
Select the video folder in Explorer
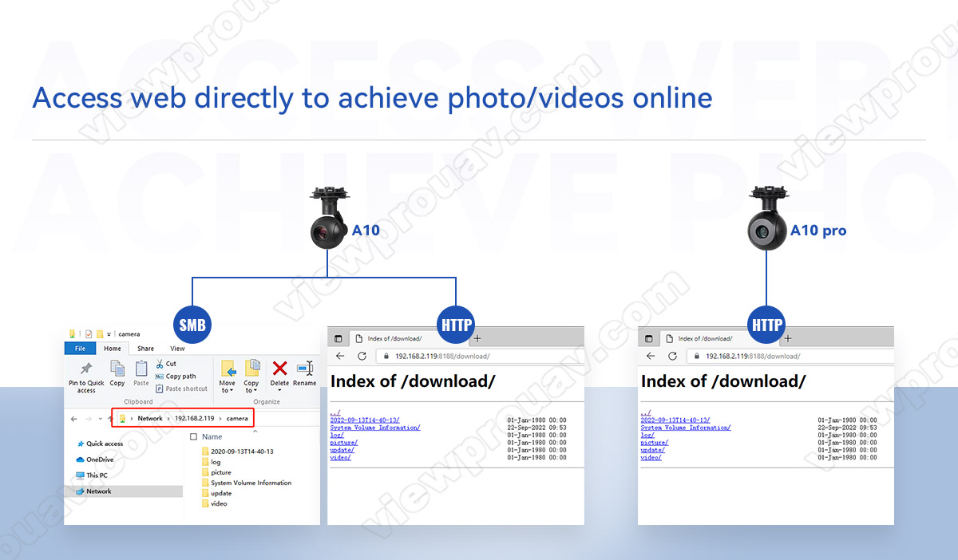click(214, 503)
